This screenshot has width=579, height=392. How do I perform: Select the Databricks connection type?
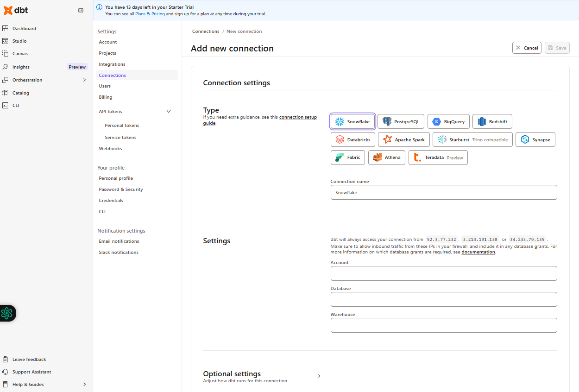[x=353, y=139]
